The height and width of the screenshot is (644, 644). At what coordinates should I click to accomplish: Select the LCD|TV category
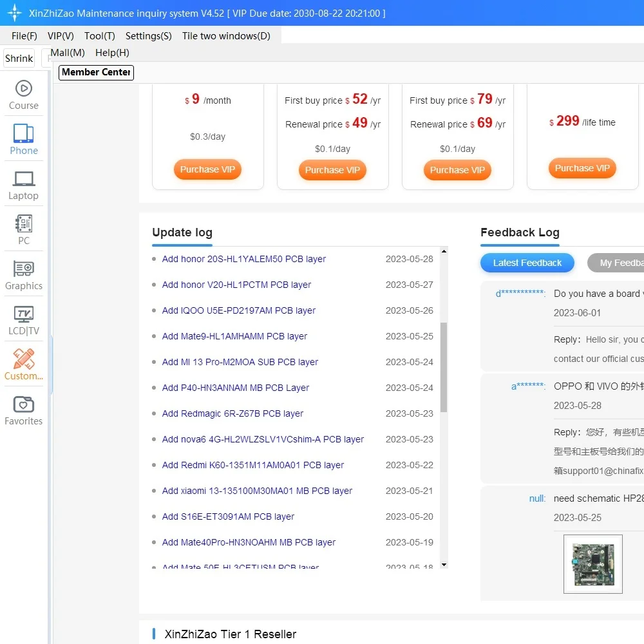point(23,320)
